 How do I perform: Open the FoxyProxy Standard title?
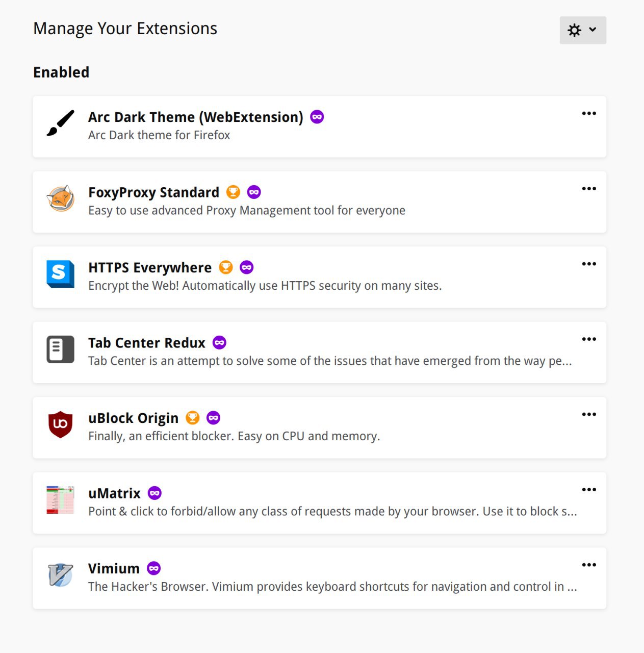[153, 192]
